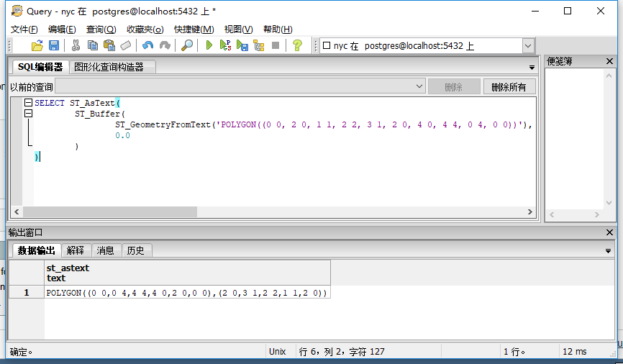Select the st_astext column header
The width and height of the screenshot is (623, 364).
coord(187,273)
